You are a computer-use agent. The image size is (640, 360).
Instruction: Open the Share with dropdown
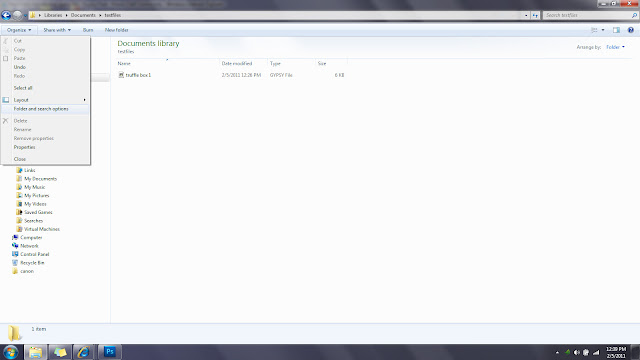point(57,30)
